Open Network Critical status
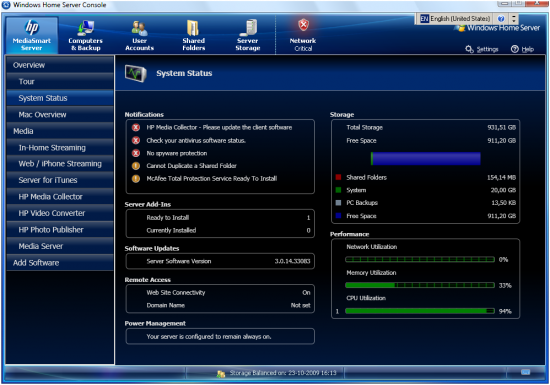 coord(303,35)
